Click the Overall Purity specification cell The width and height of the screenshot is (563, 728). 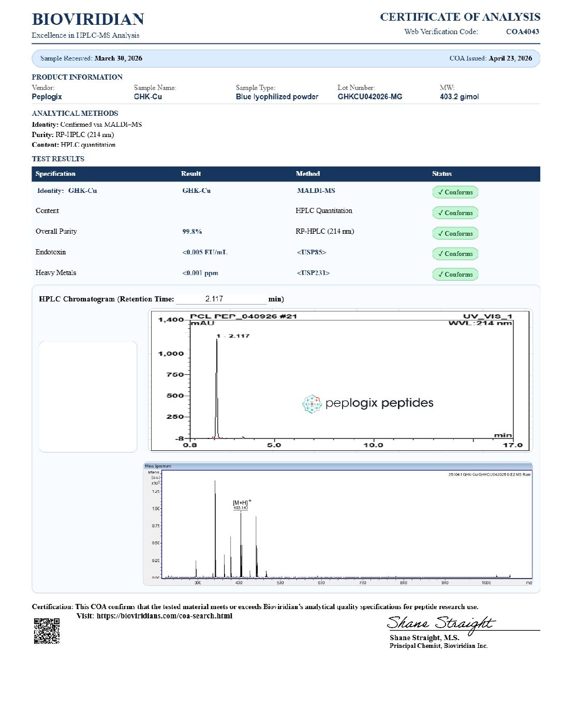click(56, 232)
